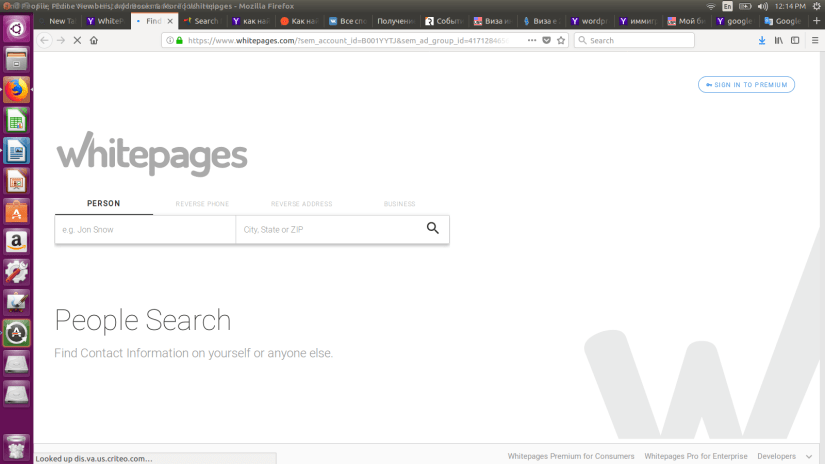The image size is (825, 464).
Task: Open Software Updater icon in dock
Action: 16,333
